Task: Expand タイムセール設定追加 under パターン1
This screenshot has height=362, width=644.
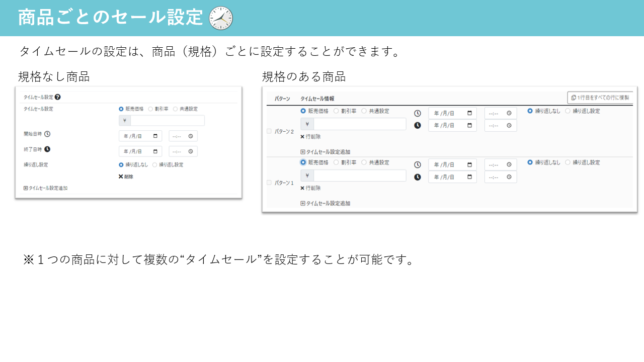Action: [325, 203]
